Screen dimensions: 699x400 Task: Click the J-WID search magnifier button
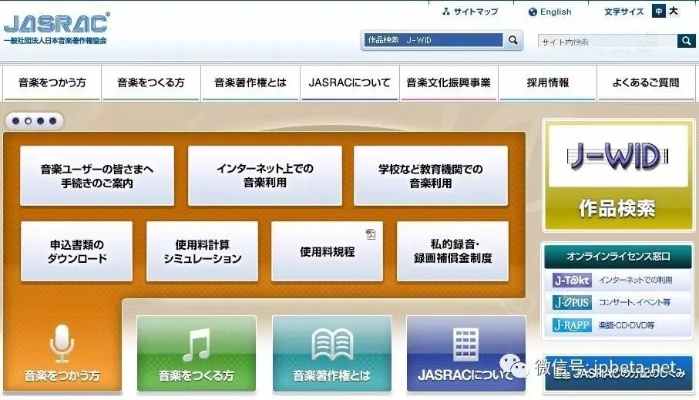click(x=513, y=40)
